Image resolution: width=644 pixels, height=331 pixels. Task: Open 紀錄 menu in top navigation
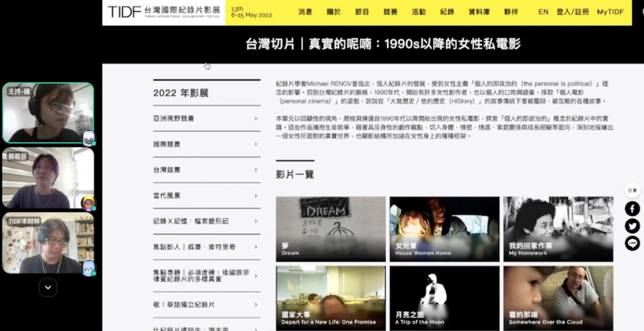(x=447, y=12)
